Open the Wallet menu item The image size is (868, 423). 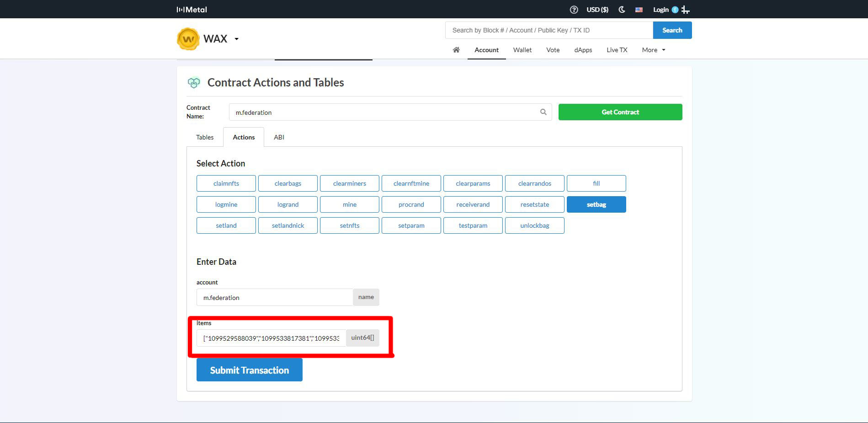click(522, 50)
